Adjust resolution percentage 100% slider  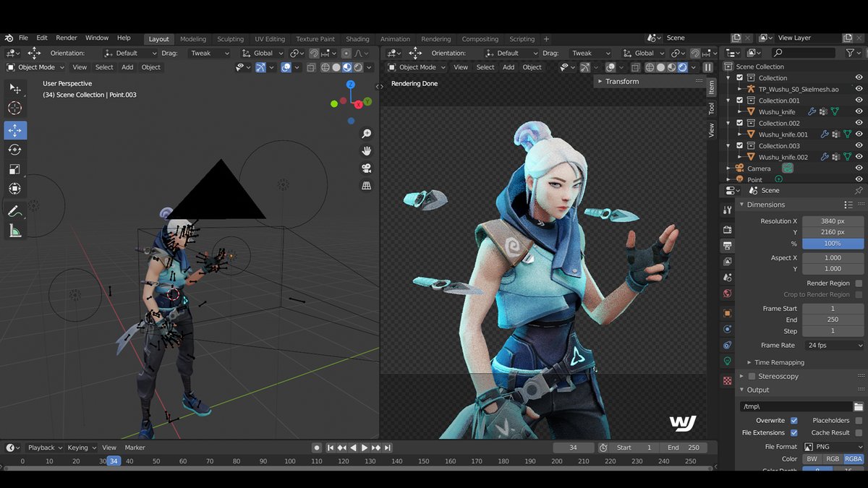pos(833,244)
